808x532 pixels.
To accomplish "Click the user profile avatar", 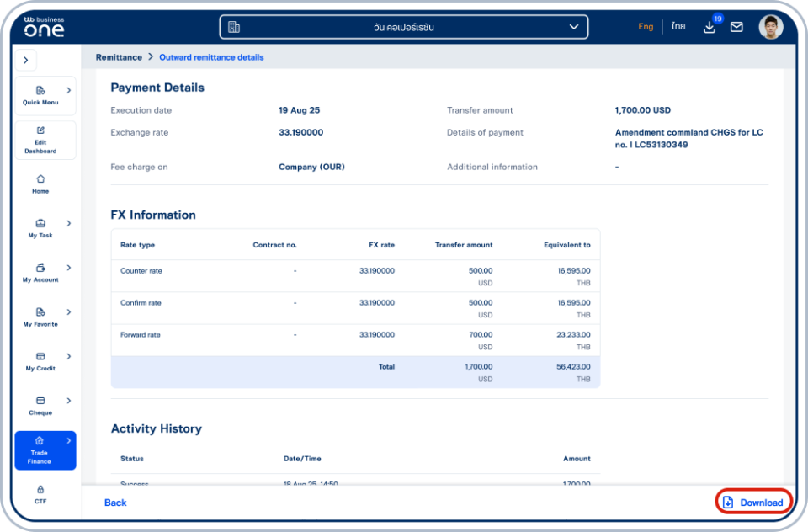I will coord(770,27).
